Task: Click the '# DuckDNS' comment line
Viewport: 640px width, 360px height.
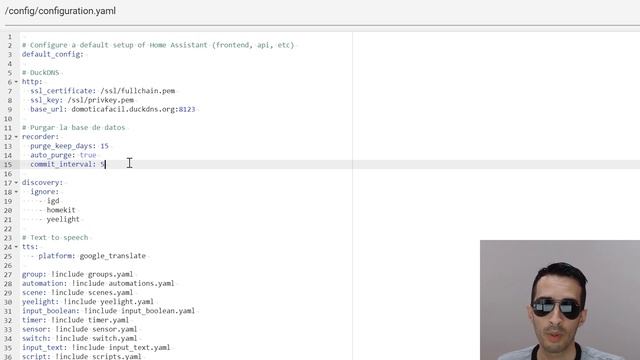Action: (x=40, y=73)
